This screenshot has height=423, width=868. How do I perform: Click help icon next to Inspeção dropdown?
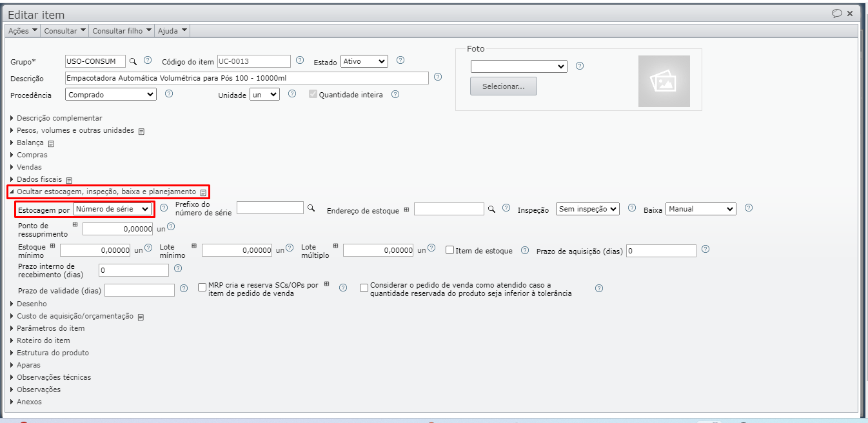click(x=632, y=208)
